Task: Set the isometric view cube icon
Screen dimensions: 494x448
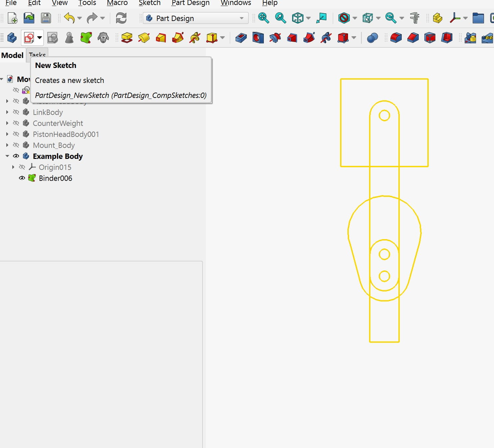Action: point(297,18)
